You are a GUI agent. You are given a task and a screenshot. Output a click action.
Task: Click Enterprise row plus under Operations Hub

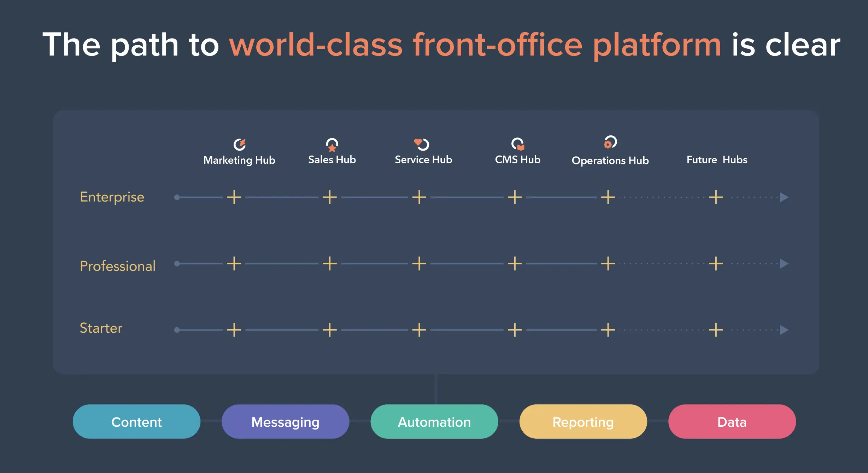pyautogui.click(x=608, y=197)
